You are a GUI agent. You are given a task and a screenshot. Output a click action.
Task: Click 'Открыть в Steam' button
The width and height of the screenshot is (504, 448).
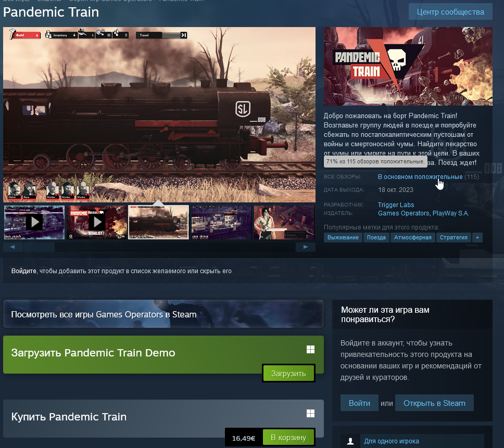coord(434,403)
